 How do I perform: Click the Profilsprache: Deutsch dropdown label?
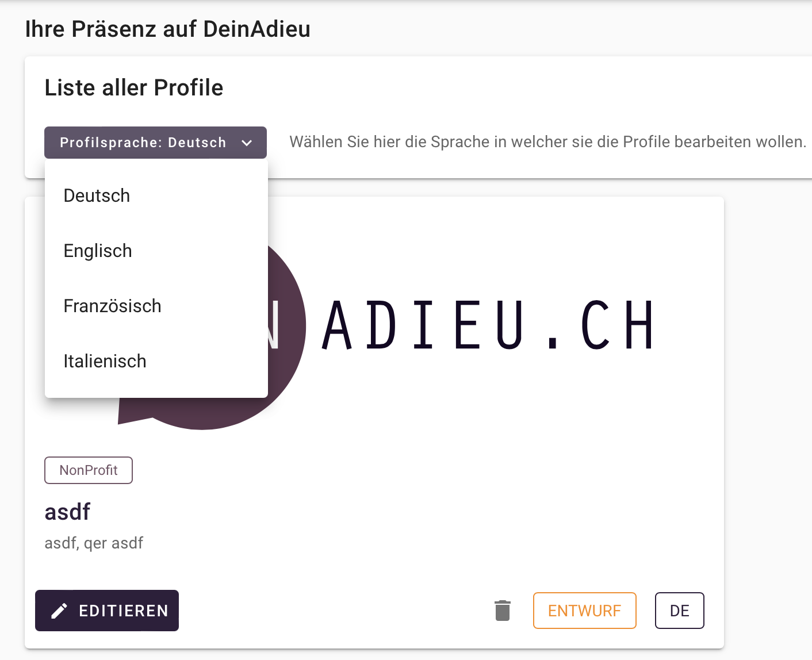pos(143,143)
